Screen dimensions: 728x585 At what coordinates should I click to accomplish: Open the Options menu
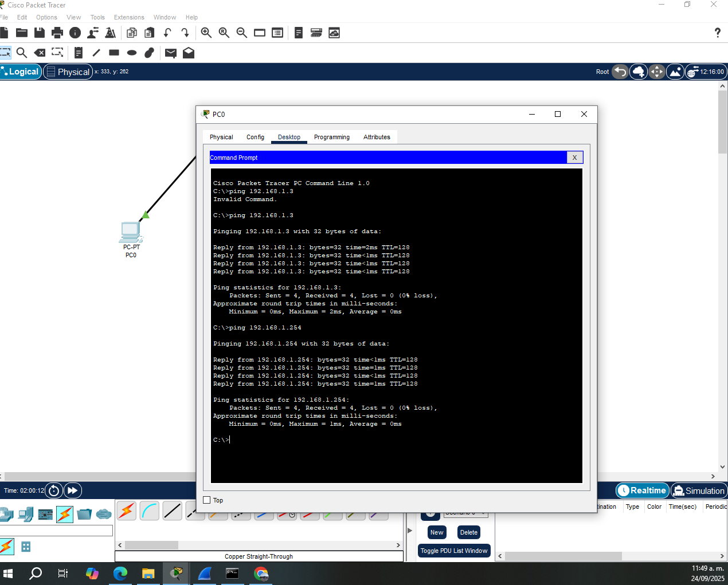coord(46,17)
